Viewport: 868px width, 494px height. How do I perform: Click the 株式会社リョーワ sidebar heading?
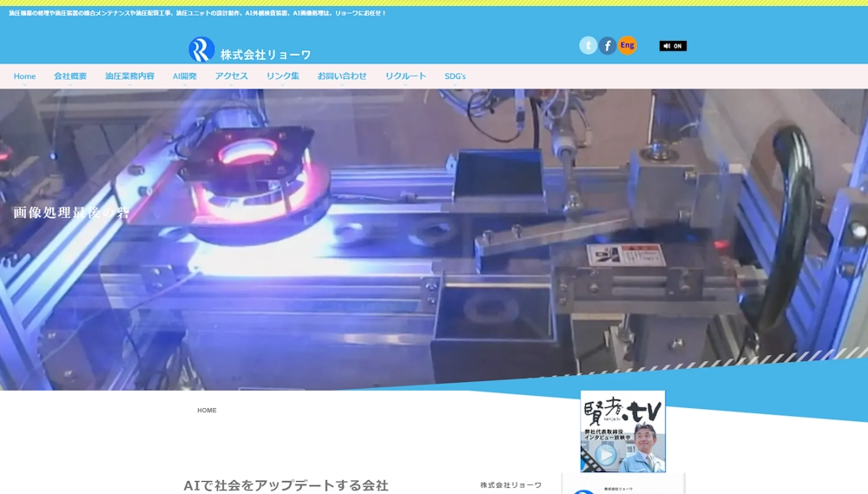[x=510, y=485]
